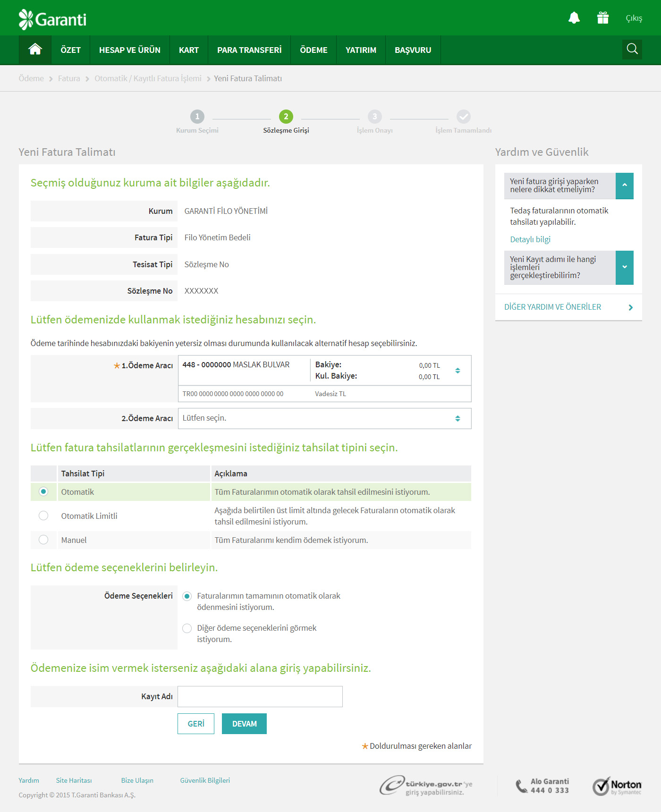The height and width of the screenshot is (812, 661).
Task: Go to home via house icon
Action: coord(35,50)
